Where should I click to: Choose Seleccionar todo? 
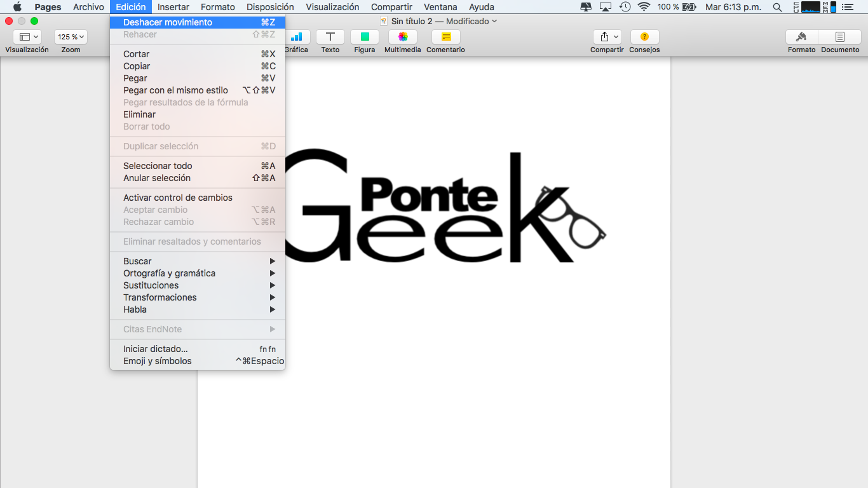click(x=198, y=166)
